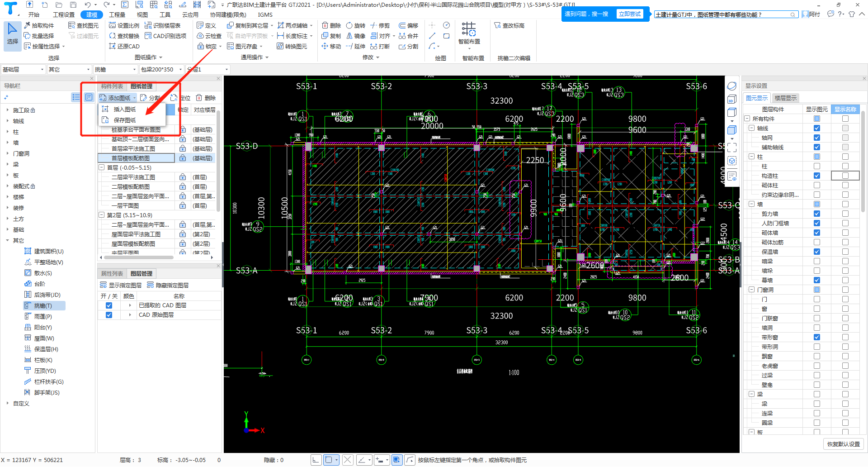868x467 pixels.
Task: Open CAD识别选项 recognition options
Action: [165, 36]
